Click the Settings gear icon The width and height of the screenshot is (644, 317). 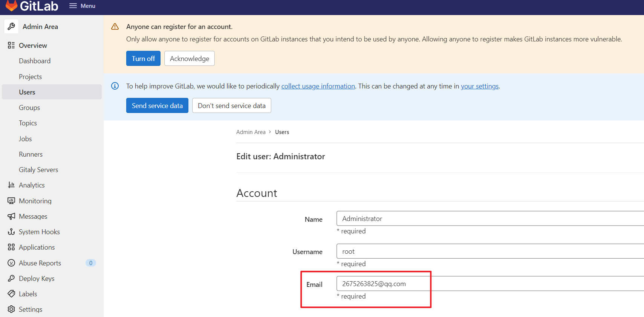pyautogui.click(x=11, y=309)
